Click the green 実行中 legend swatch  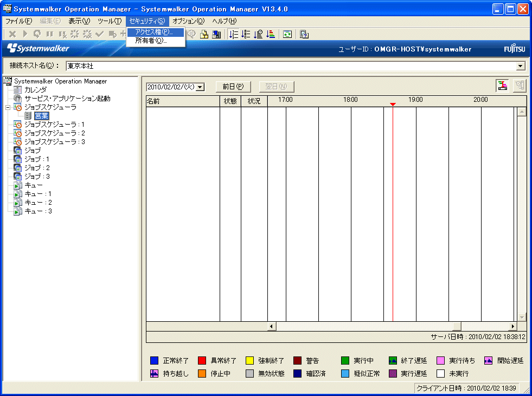[x=345, y=360]
